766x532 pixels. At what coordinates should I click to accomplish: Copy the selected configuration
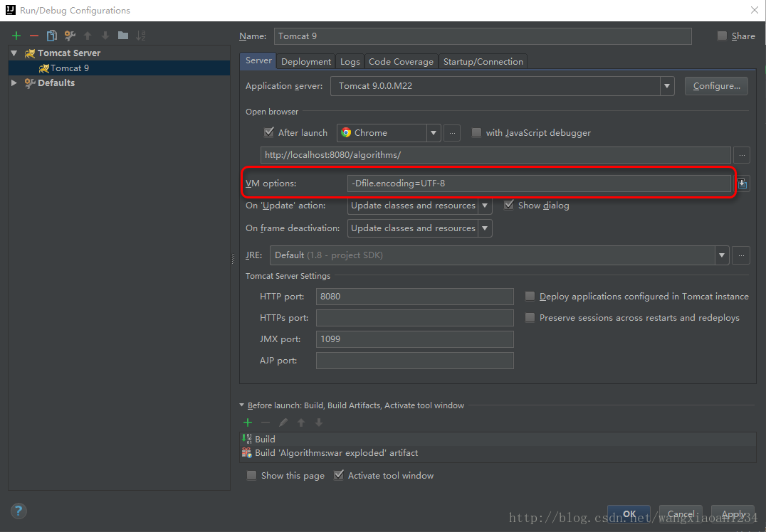pyautogui.click(x=51, y=36)
